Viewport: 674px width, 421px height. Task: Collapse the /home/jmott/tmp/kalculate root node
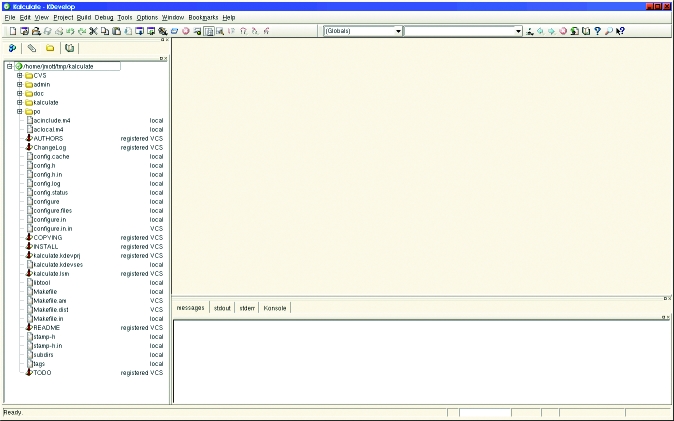(9, 66)
